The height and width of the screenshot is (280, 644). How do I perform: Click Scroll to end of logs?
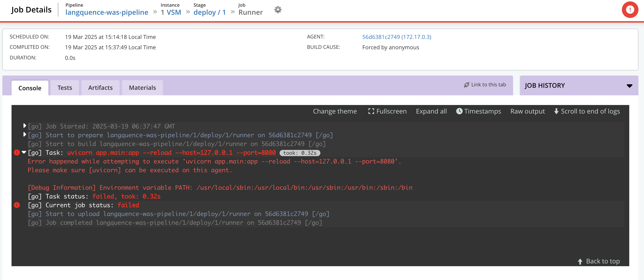tap(590, 111)
